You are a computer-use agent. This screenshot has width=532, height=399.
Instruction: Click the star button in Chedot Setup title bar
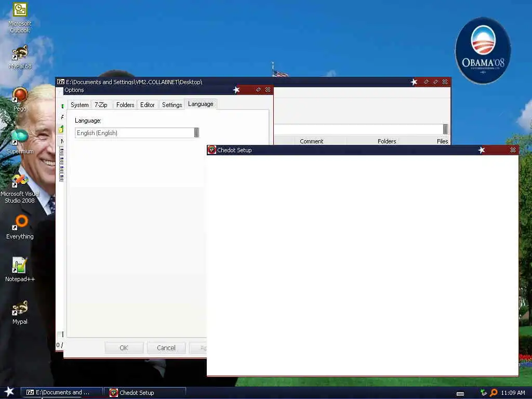tap(482, 150)
